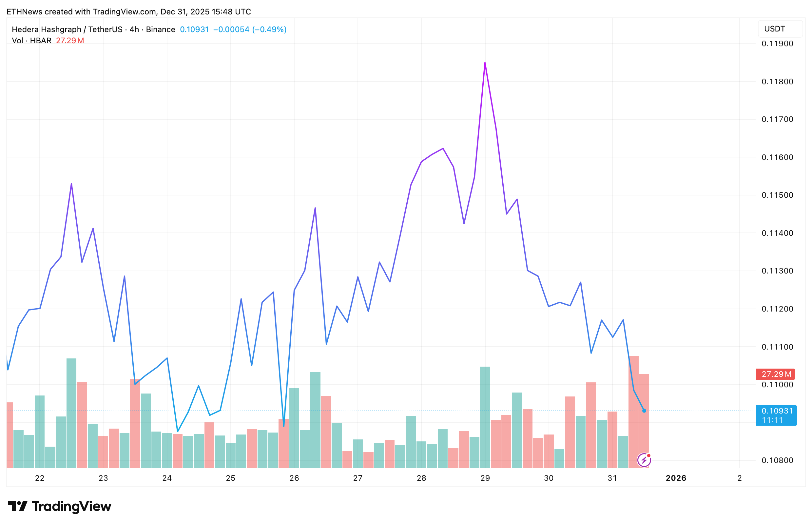Click the price peak above date 29
812x526 pixels.
[x=485, y=64]
